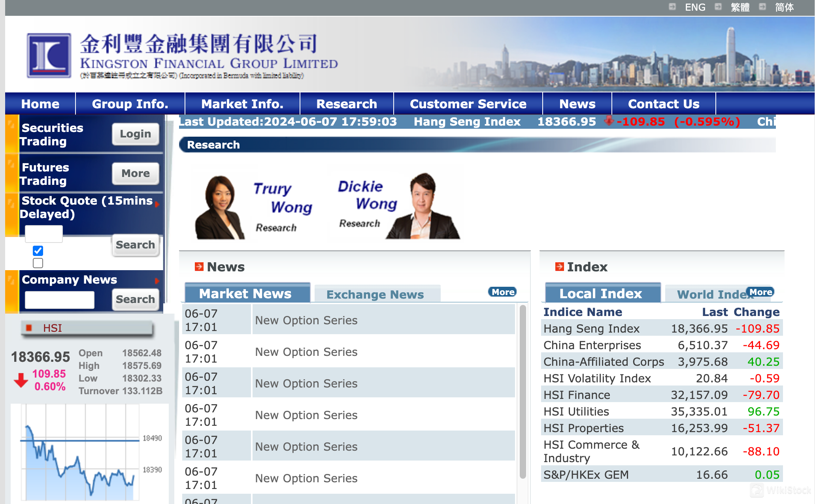815x504 pixels.
Task: Click the red arrow icon beside News heading
Action: coord(199,267)
